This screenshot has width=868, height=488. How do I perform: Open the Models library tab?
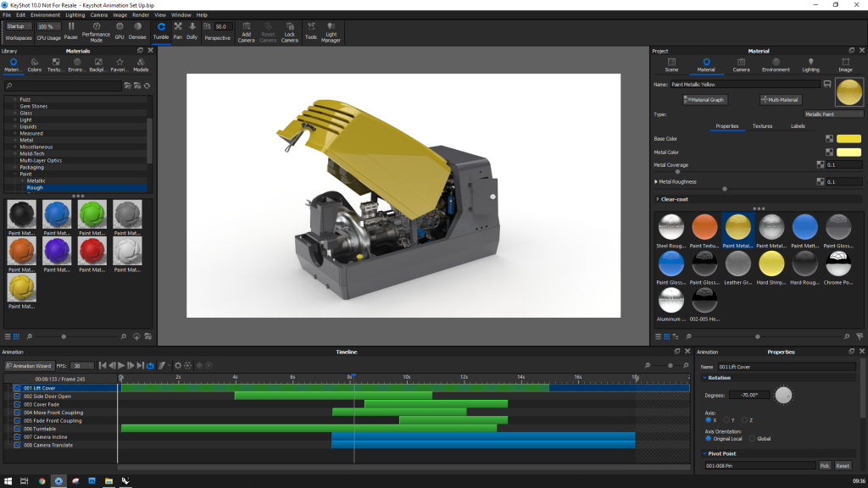click(141, 65)
